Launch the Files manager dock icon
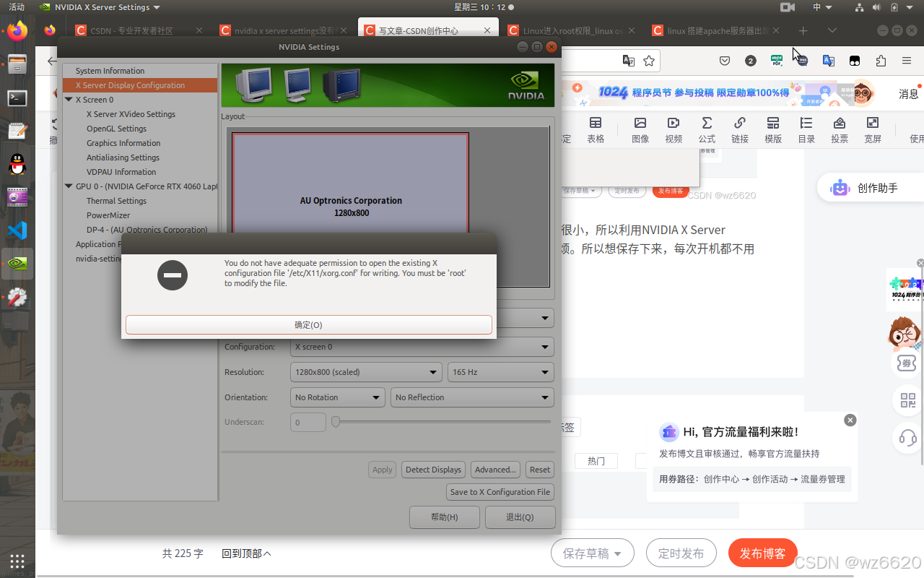 click(x=17, y=64)
